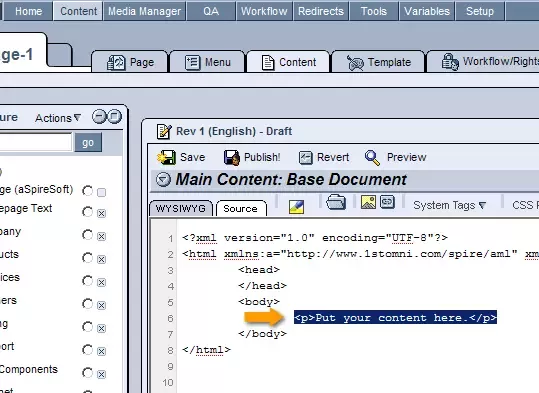Expand the System Tags dropdown
This screenshot has width=539, height=393.
pyautogui.click(x=449, y=205)
